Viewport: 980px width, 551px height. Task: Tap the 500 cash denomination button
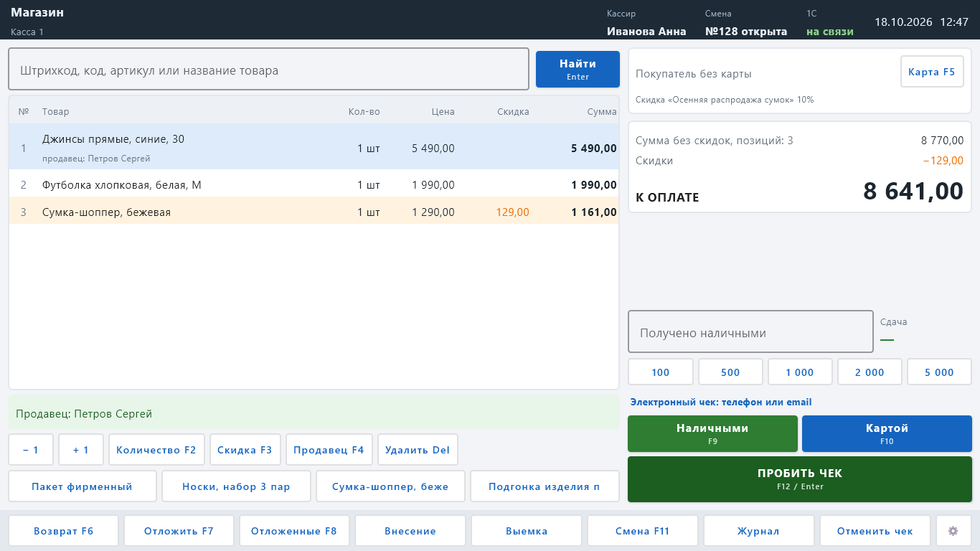coord(730,372)
